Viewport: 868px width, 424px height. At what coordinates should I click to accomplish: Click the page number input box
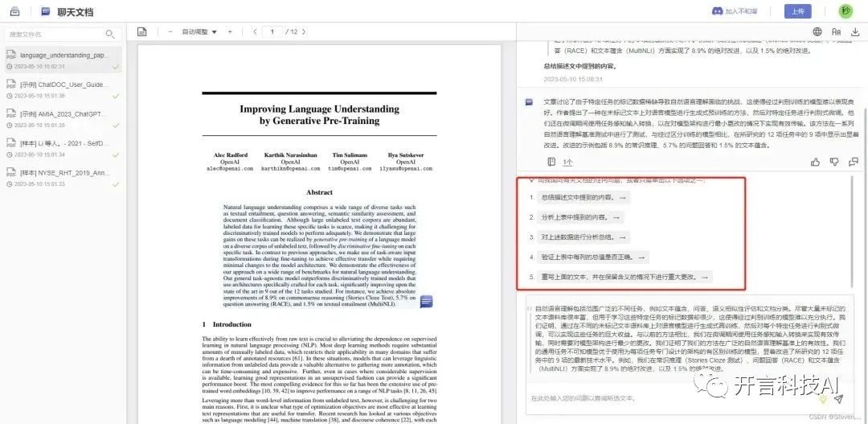pyautogui.click(x=272, y=31)
